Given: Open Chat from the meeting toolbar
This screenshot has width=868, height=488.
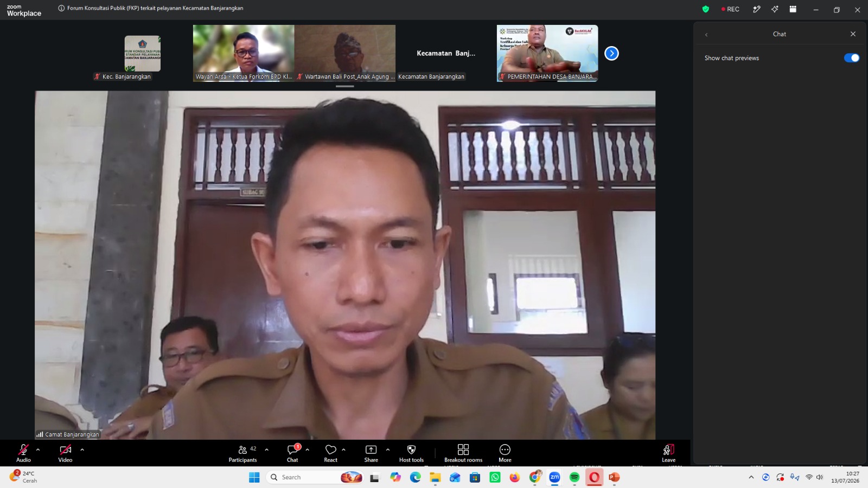Looking at the screenshot, I should 293,453.
